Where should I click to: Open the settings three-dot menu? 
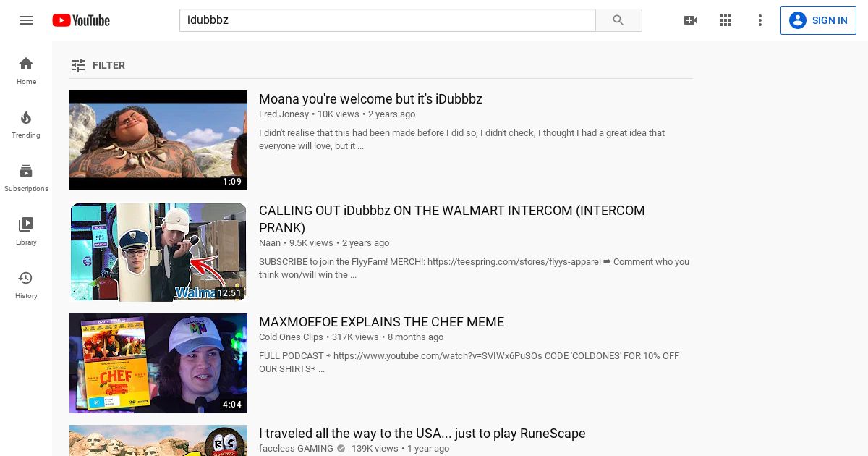[760, 20]
